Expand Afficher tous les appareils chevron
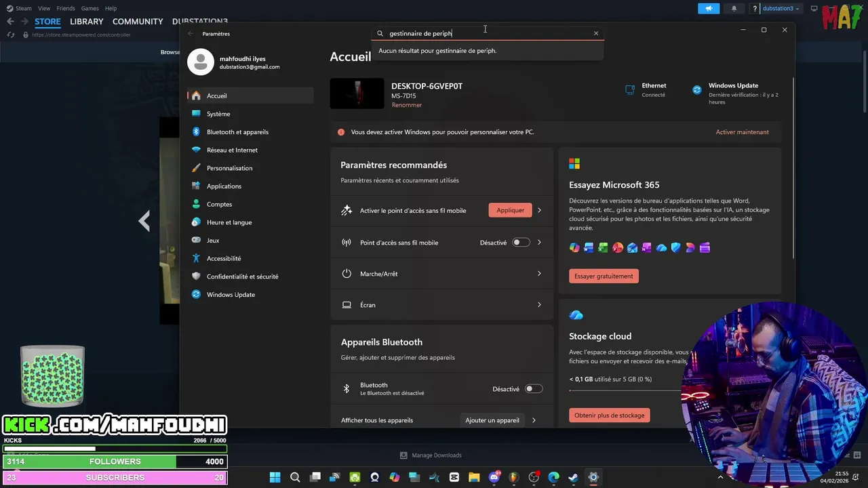Image resolution: width=868 pixels, height=488 pixels. [534, 420]
